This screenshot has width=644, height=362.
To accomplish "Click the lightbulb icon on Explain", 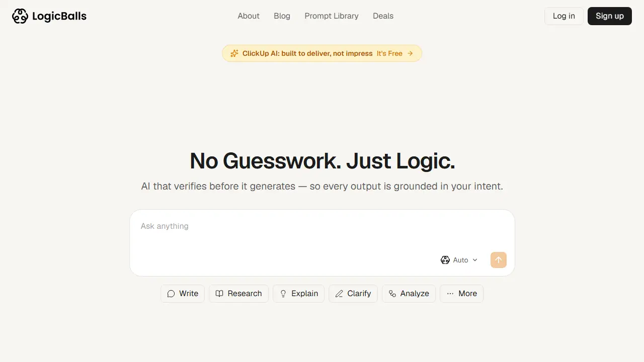I will click(x=283, y=294).
